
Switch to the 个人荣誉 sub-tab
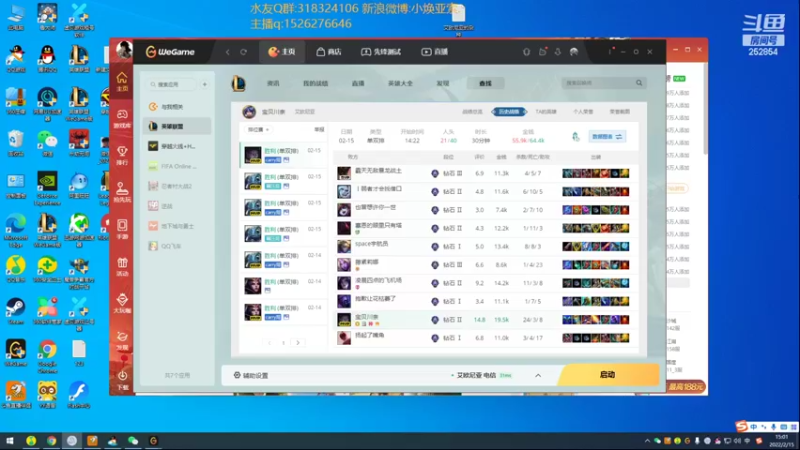583,112
